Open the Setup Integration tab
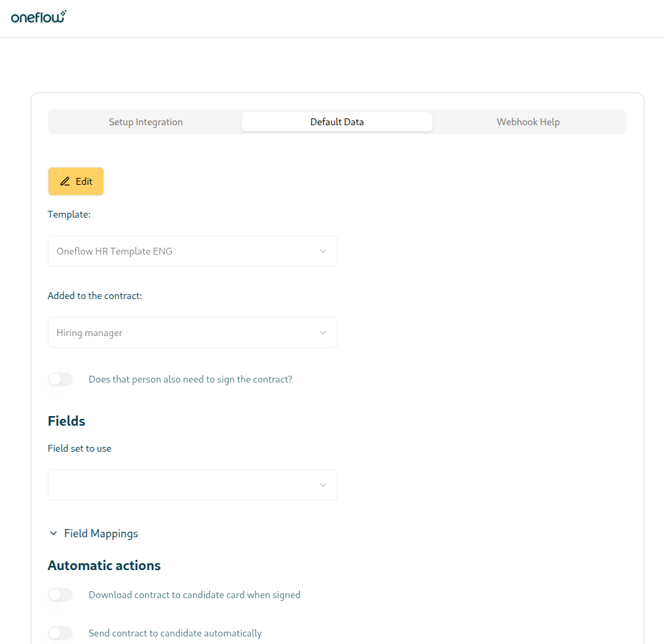 (x=146, y=122)
